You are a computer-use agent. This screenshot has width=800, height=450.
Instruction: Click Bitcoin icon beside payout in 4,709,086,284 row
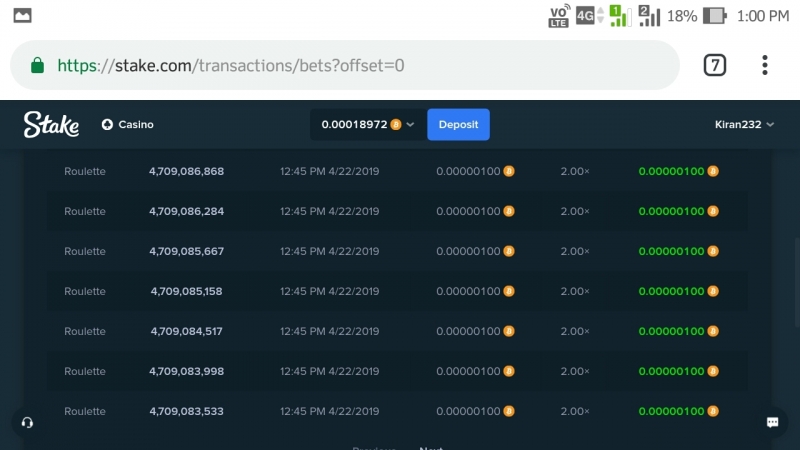click(x=713, y=211)
